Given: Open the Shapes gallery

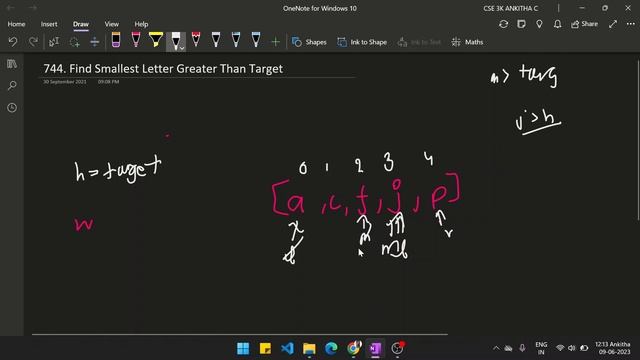Looking at the screenshot, I should (x=309, y=42).
